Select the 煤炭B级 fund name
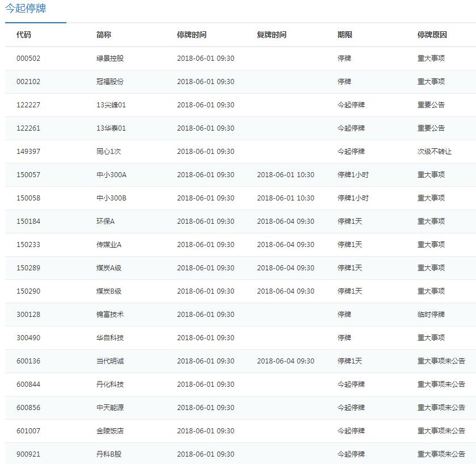This screenshot has width=476, height=464. pos(109,291)
